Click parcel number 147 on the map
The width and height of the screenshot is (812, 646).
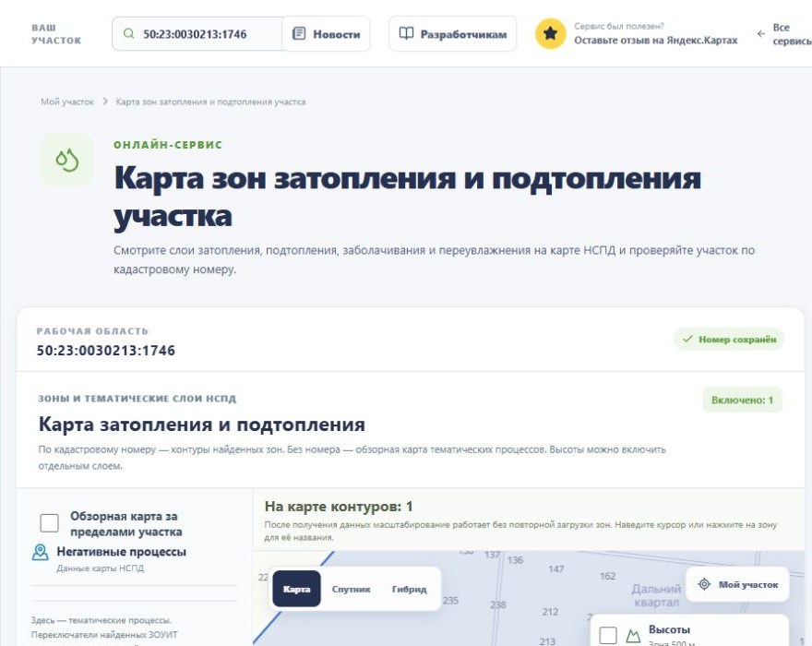[x=556, y=569]
